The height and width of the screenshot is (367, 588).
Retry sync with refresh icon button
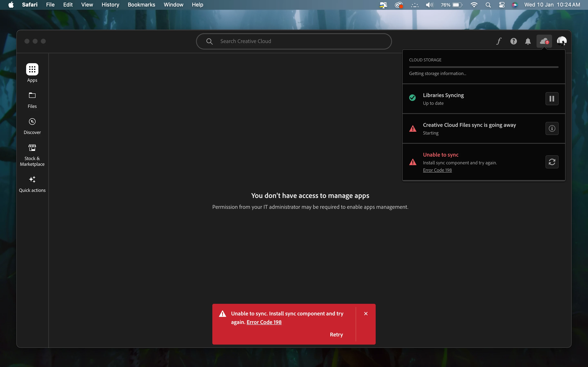[552, 162]
